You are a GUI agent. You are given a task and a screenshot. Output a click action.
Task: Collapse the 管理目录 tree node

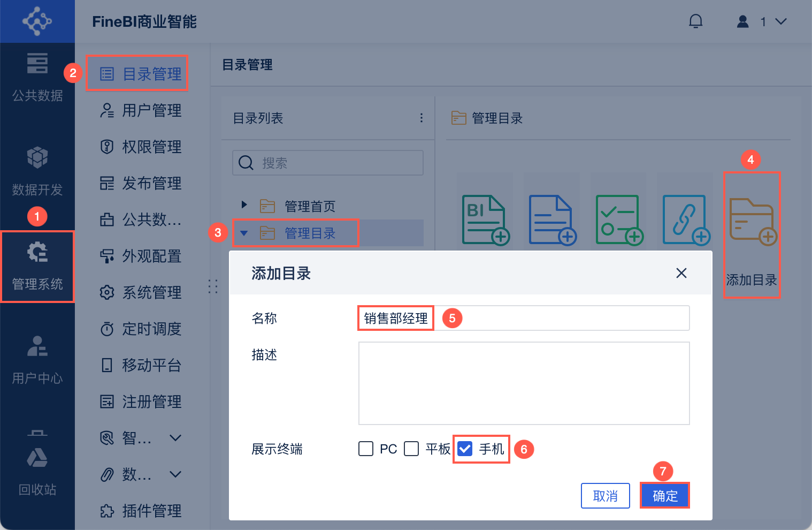[x=244, y=233]
